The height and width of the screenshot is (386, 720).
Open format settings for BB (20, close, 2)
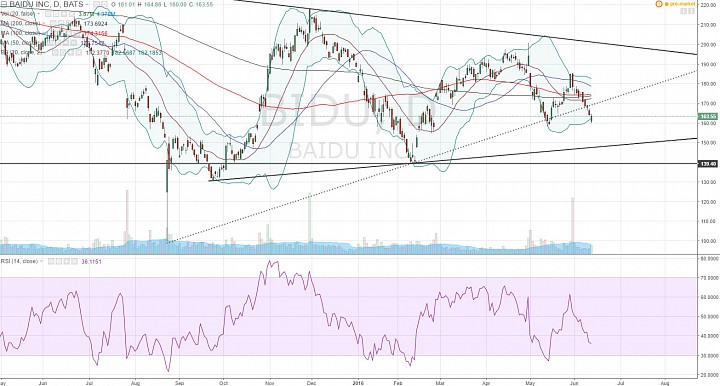(63, 53)
